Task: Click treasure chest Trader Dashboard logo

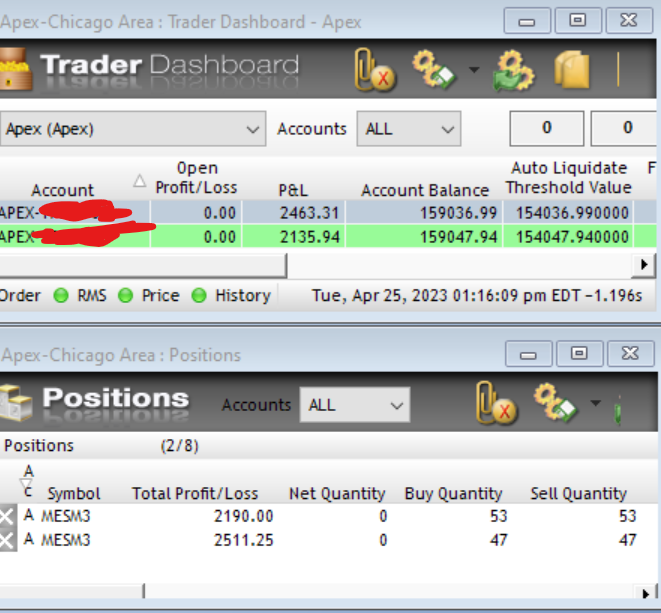Action: [15, 70]
